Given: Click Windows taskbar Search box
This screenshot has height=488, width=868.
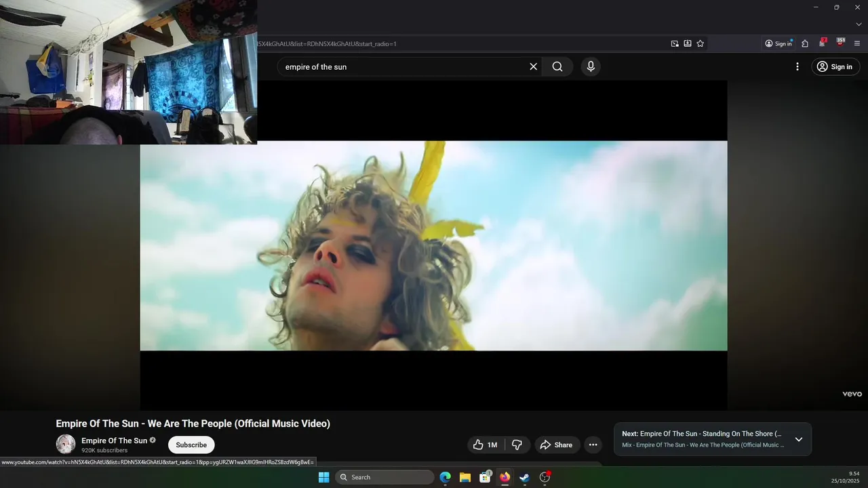Looking at the screenshot, I should [384, 477].
